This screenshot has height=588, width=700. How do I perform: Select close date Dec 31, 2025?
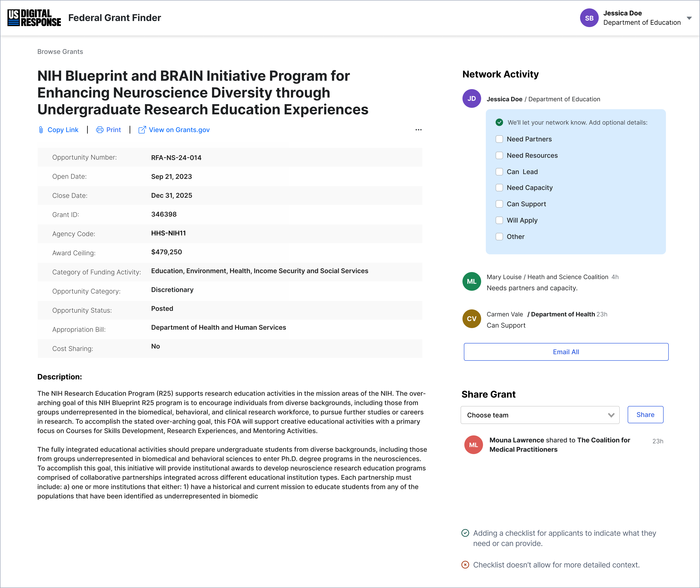[172, 195]
